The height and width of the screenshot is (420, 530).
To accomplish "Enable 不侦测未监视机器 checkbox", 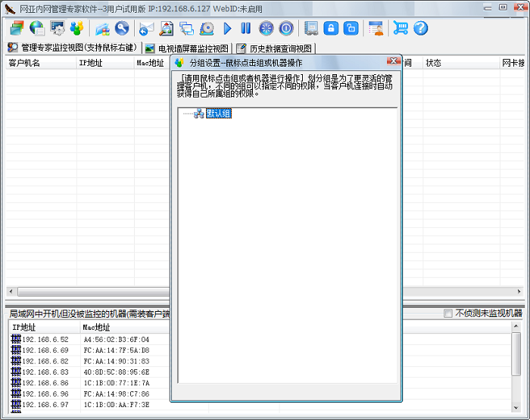I will pyautogui.click(x=448, y=313).
